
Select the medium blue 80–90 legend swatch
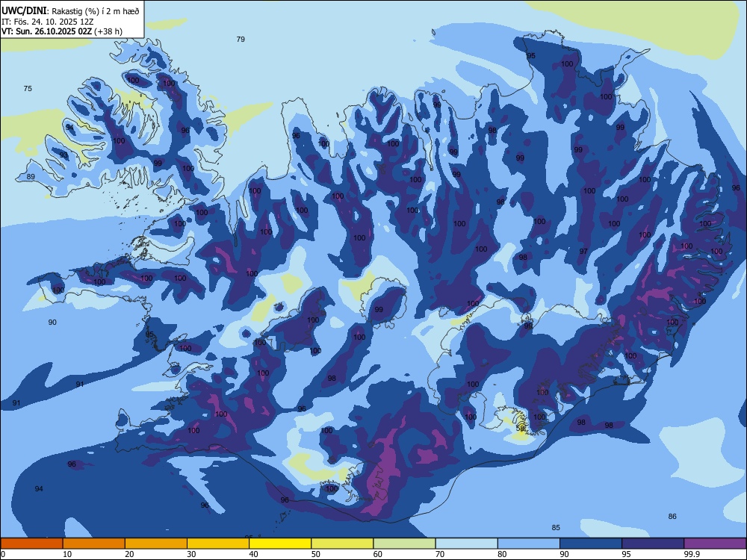(x=529, y=544)
